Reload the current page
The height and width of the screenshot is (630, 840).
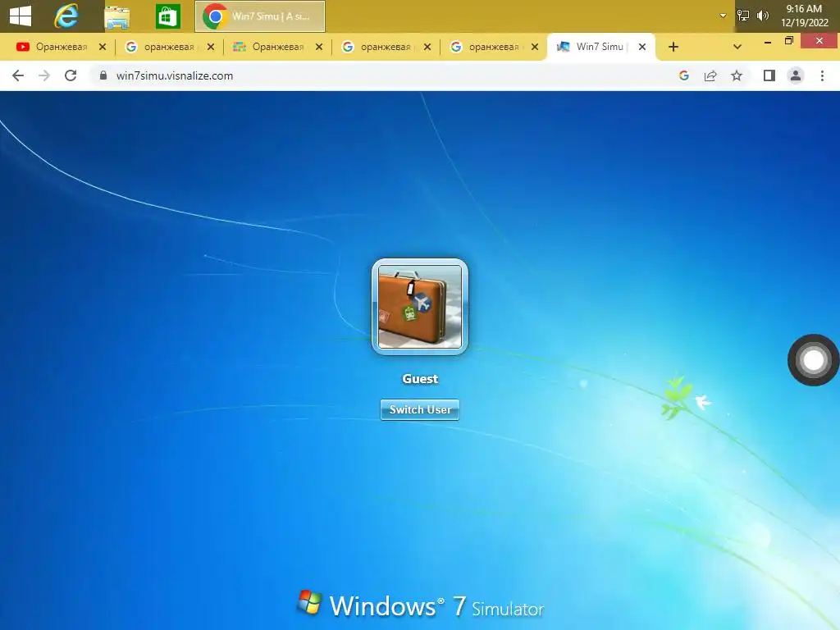(71, 75)
